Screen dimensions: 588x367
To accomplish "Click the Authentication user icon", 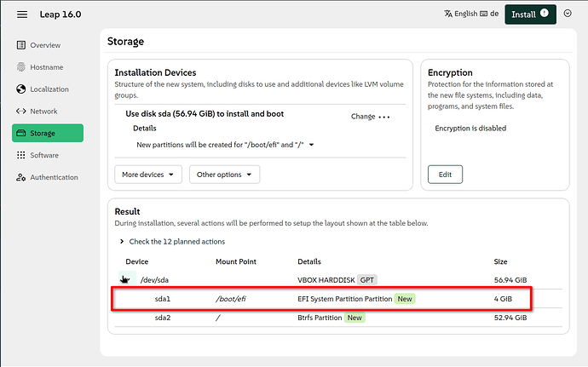I will pos(21,177).
